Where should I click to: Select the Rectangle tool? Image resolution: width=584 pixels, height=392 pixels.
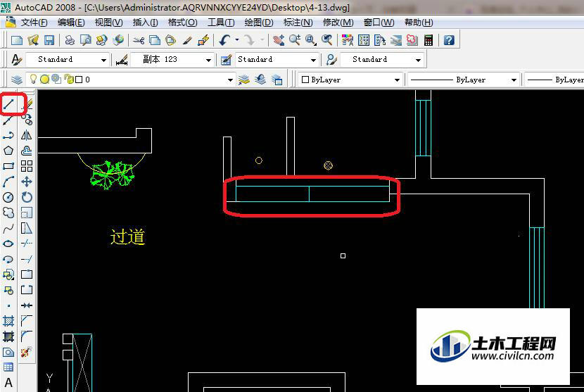point(8,166)
